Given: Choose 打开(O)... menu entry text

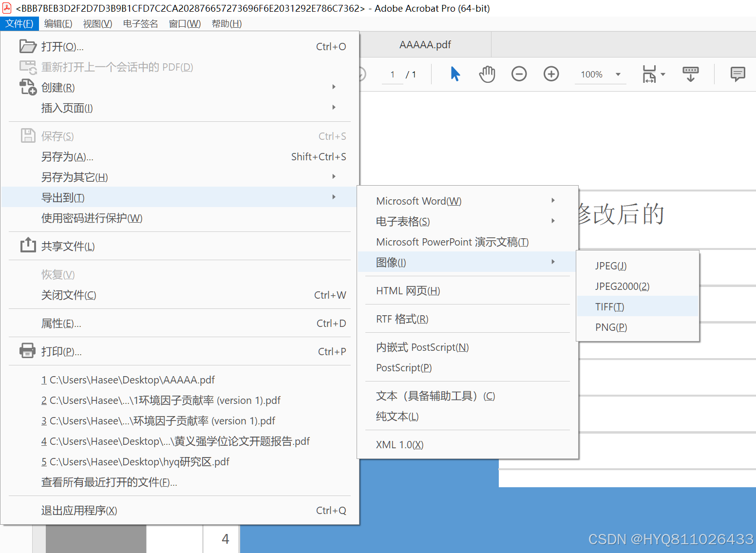Looking at the screenshot, I should tap(62, 46).
